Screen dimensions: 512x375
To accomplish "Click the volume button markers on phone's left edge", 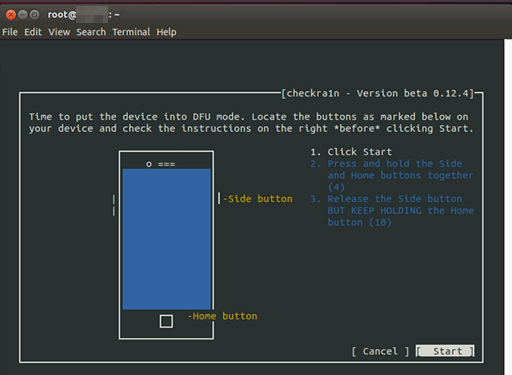I will tap(114, 205).
